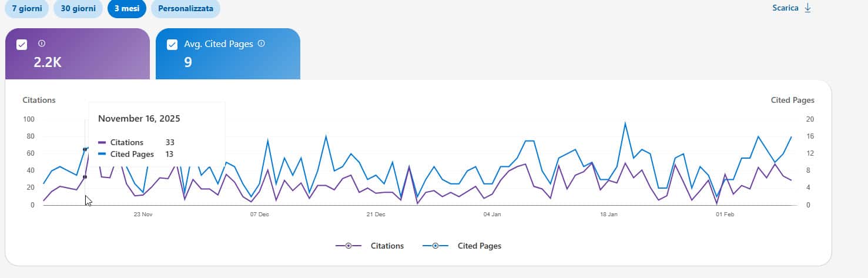Switch to the 30 giorni range
The image size is (868, 278).
pyautogui.click(x=78, y=8)
